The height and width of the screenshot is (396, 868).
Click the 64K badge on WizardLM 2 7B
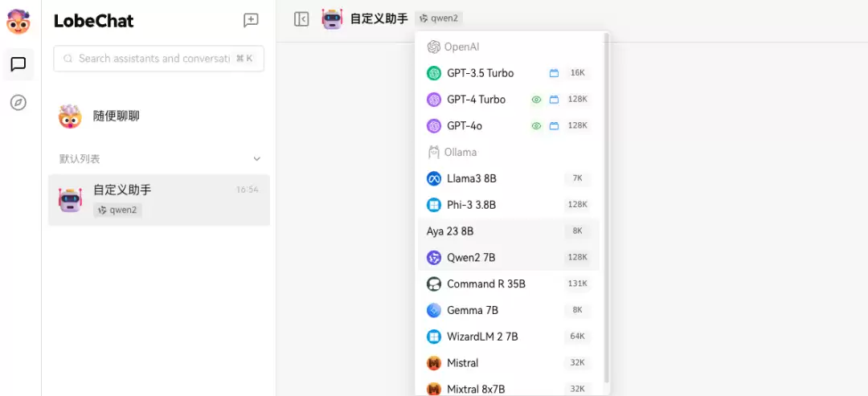tap(577, 337)
